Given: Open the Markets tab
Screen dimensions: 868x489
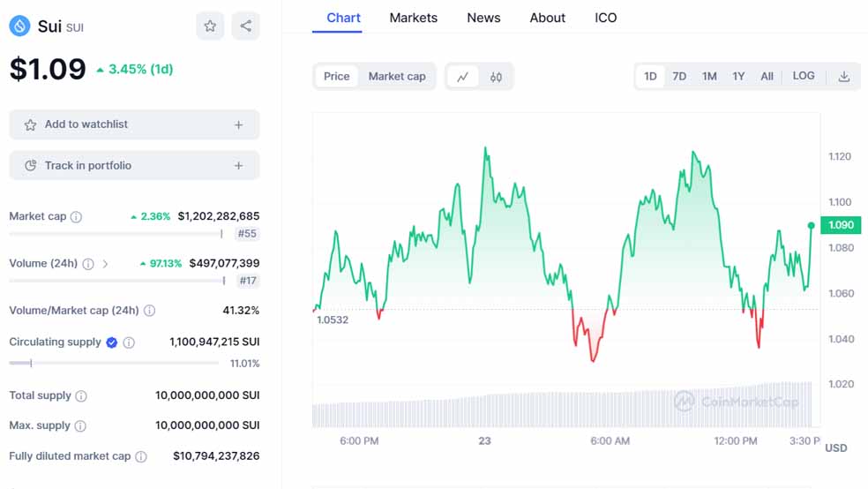Looking at the screenshot, I should pos(413,18).
